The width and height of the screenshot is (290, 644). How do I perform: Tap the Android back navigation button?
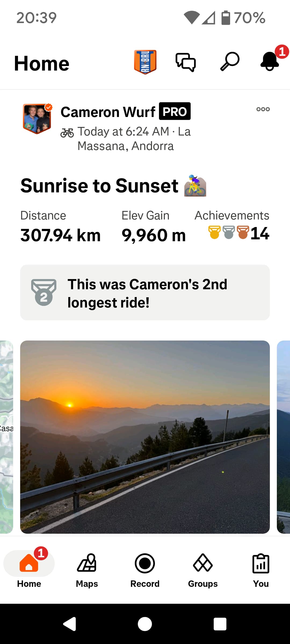tap(70, 624)
